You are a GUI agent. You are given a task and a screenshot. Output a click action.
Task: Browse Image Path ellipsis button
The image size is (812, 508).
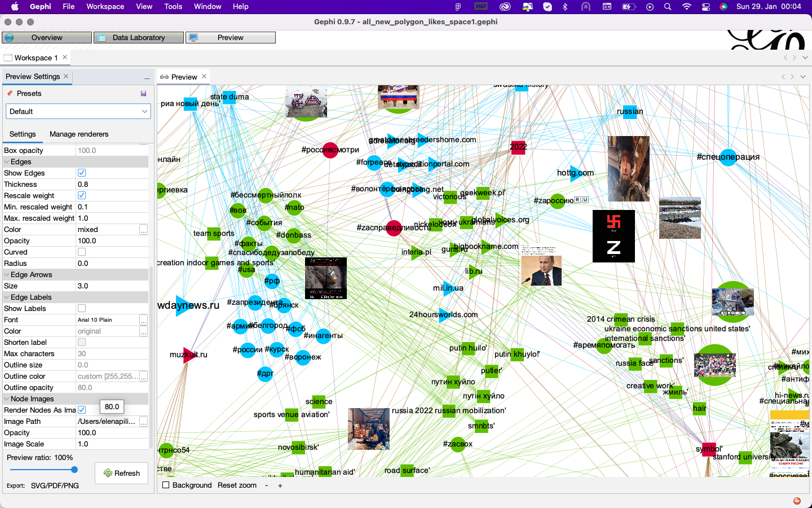(x=144, y=422)
